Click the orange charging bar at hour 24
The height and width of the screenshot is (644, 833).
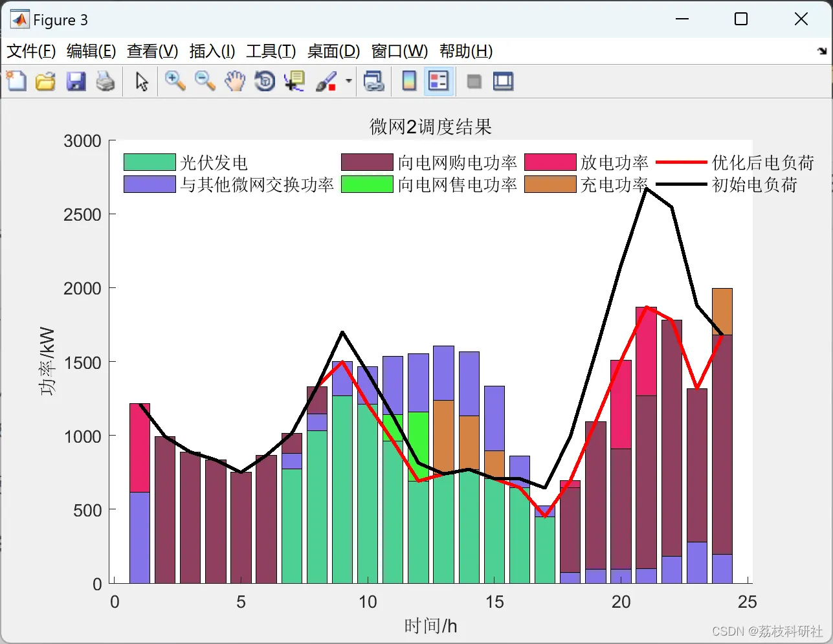[722, 312]
